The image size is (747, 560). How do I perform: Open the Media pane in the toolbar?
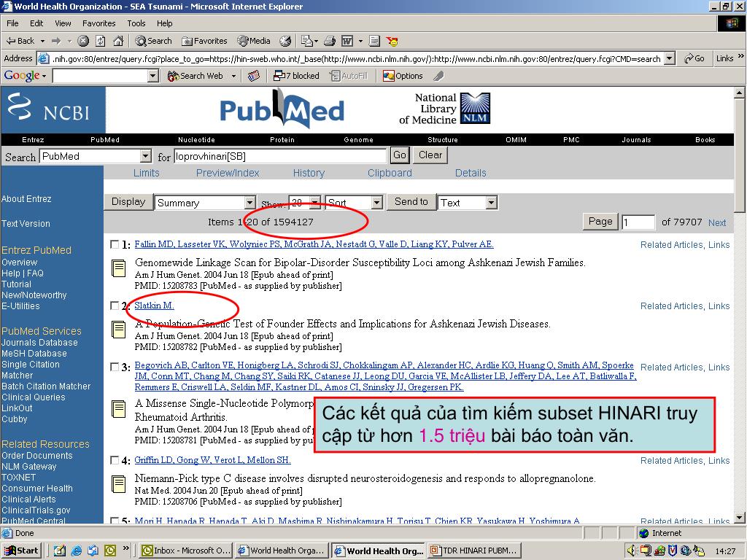pyautogui.click(x=254, y=41)
